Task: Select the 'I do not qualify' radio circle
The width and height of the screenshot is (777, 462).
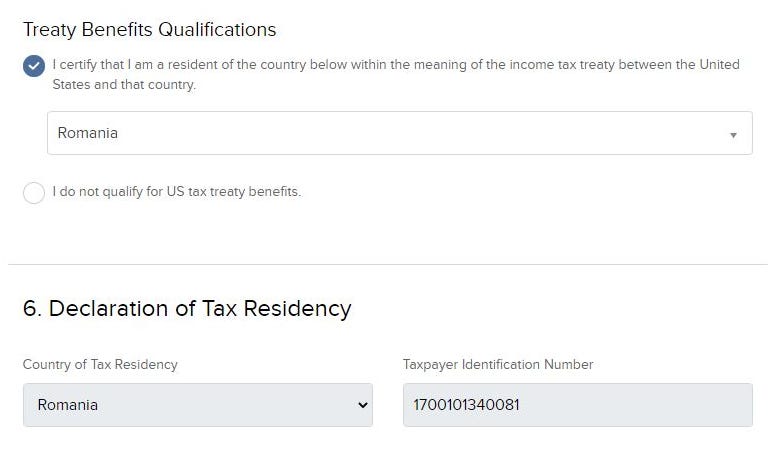Action: click(34, 192)
